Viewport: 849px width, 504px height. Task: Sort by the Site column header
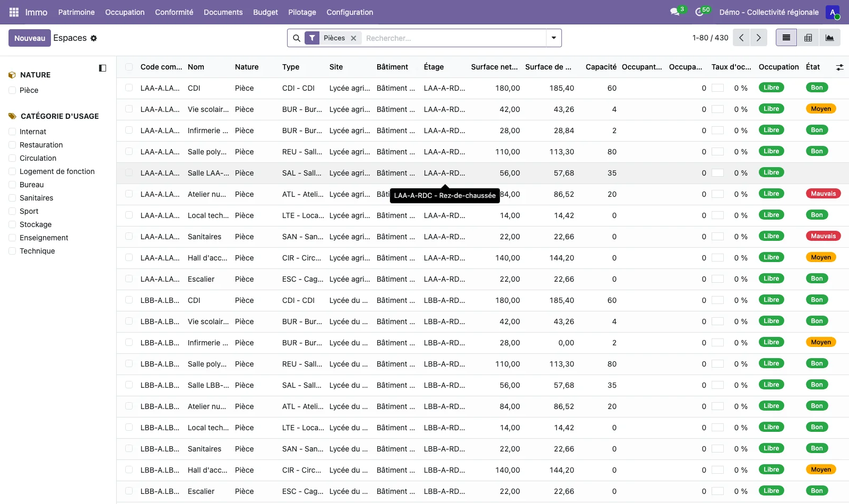336,67
